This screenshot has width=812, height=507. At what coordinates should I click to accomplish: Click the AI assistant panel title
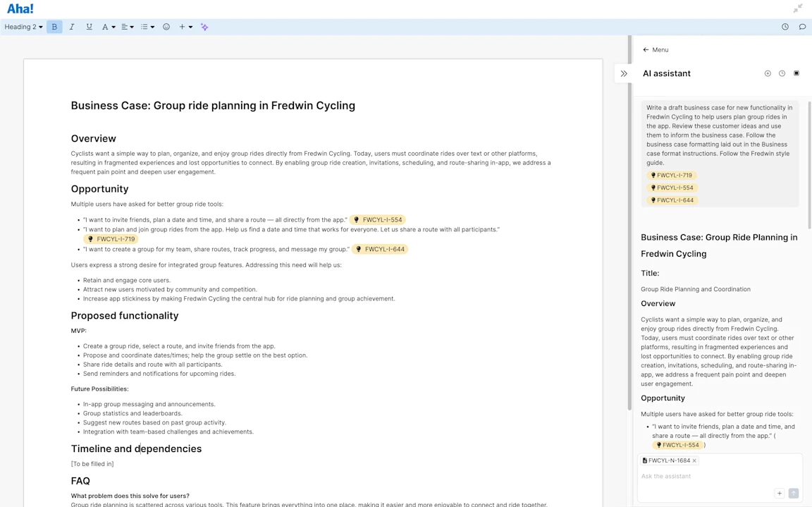pyautogui.click(x=667, y=73)
